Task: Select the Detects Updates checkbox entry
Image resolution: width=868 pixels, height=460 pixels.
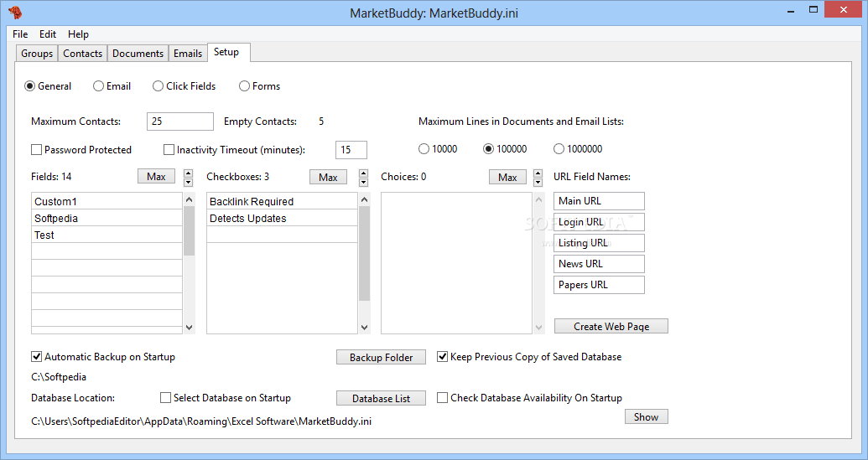Action: pyautogui.click(x=283, y=218)
